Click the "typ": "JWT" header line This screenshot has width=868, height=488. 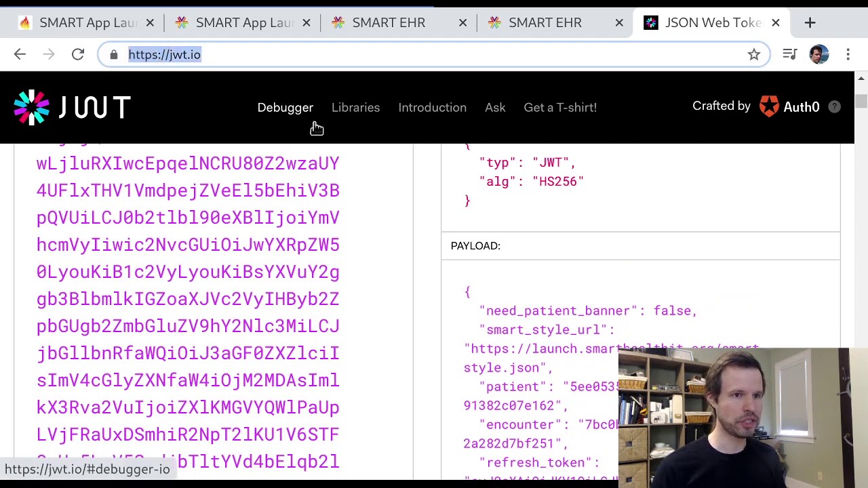pos(527,163)
